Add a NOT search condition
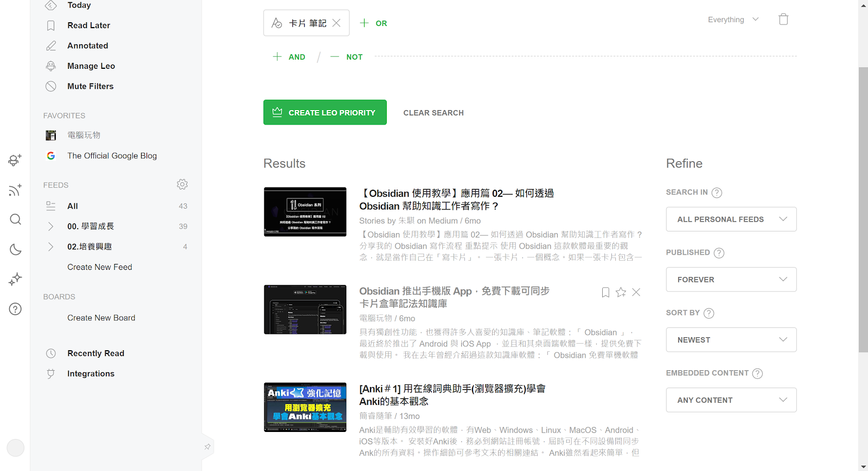 [x=346, y=56]
